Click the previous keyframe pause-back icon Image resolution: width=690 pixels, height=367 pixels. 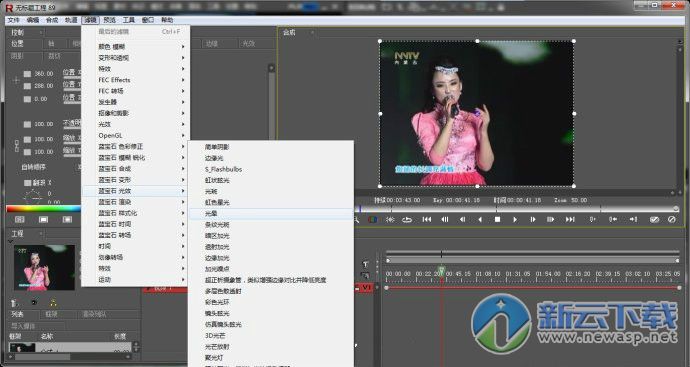tap(445, 219)
